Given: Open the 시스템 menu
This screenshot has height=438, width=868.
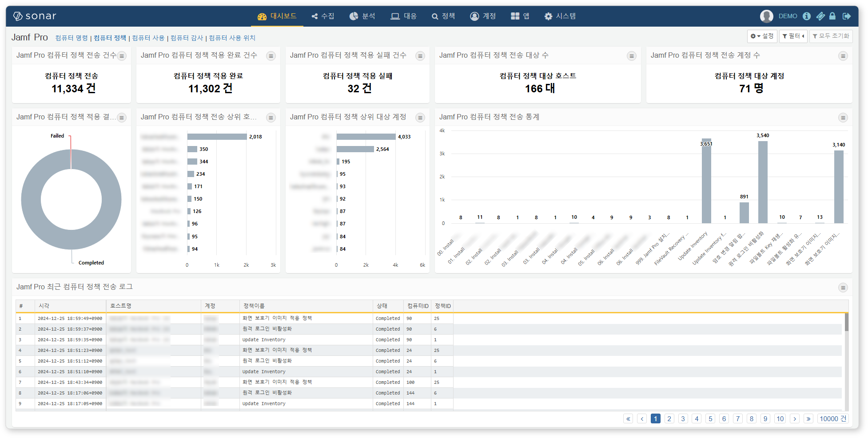Looking at the screenshot, I should click(x=560, y=16).
